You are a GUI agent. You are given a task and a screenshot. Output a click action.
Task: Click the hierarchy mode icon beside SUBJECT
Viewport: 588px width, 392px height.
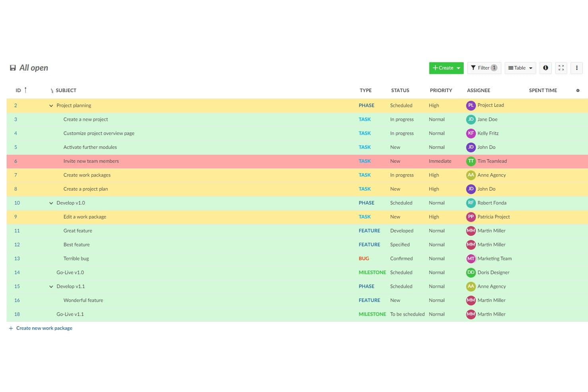52,91
